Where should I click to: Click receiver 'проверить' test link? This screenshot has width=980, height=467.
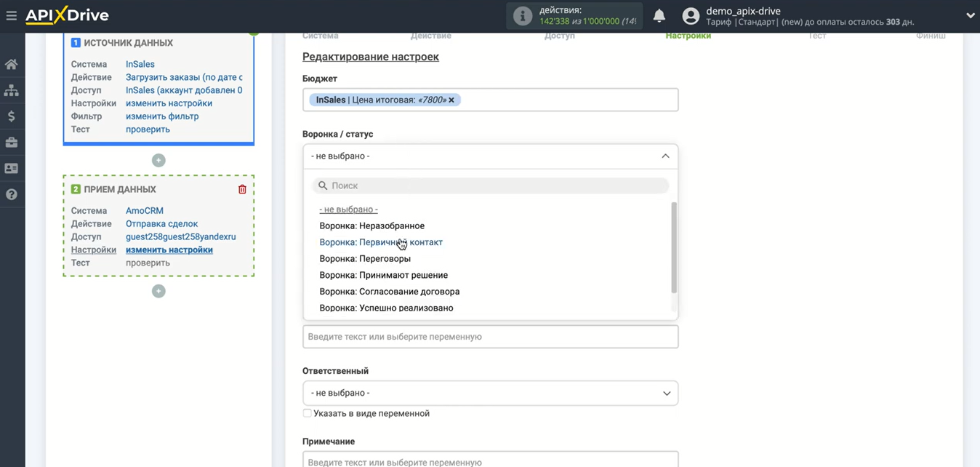[x=148, y=263]
